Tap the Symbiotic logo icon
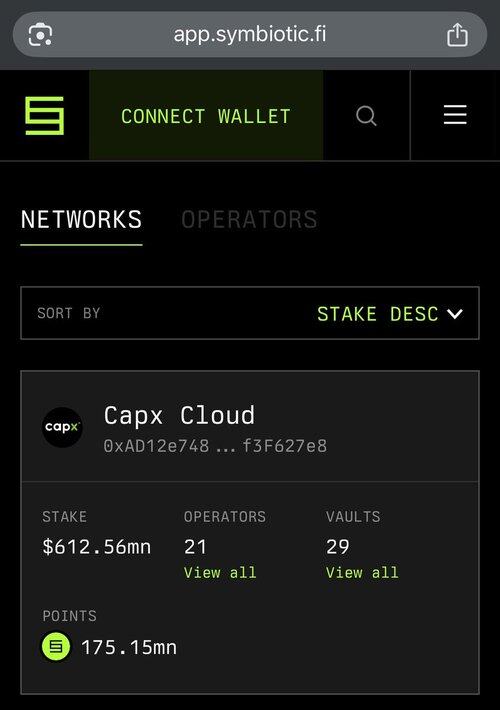The height and width of the screenshot is (710, 500). click(x=44, y=115)
